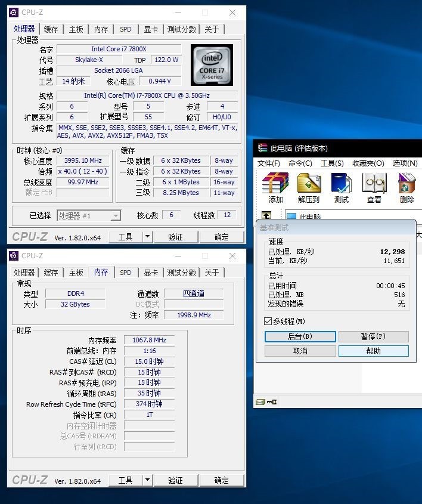422x504 pixels.
Task: Click 取消 button in benchmark dialog
Action: [300, 351]
